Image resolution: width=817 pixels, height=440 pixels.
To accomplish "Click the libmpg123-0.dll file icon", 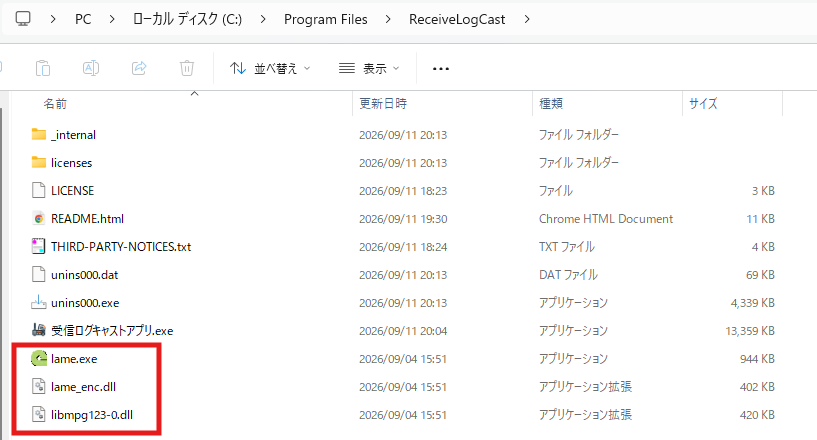I will coord(39,415).
